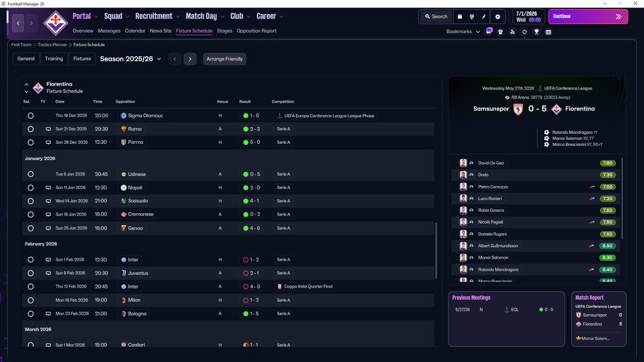This screenshot has height=362, width=644.
Task: Select the Juventus fixture radio button
Action: click(x=31, y=273)
